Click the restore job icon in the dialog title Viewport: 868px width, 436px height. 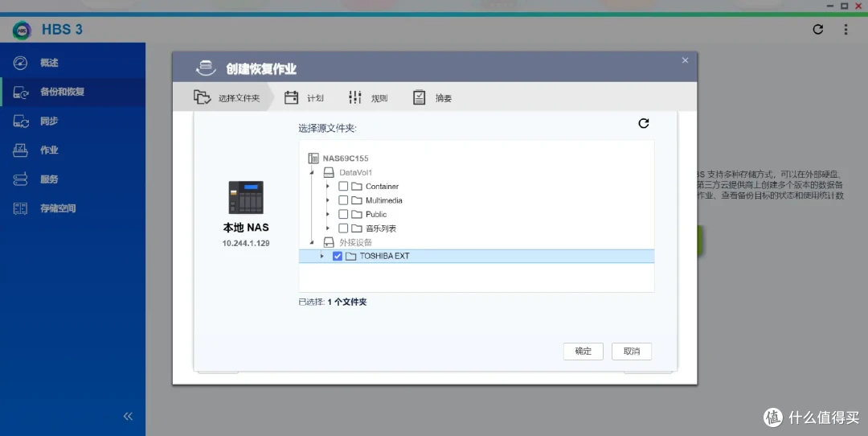point(206,68)
